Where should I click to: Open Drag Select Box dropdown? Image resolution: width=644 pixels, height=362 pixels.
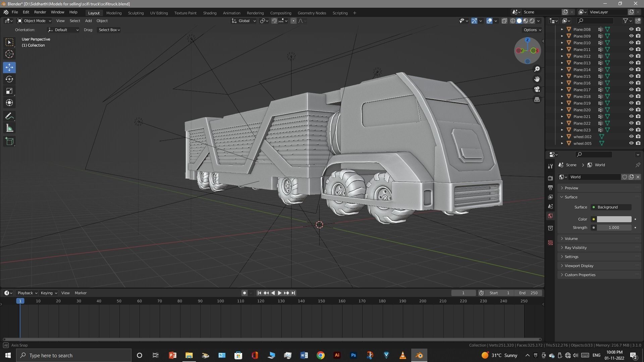coord(109,30)
